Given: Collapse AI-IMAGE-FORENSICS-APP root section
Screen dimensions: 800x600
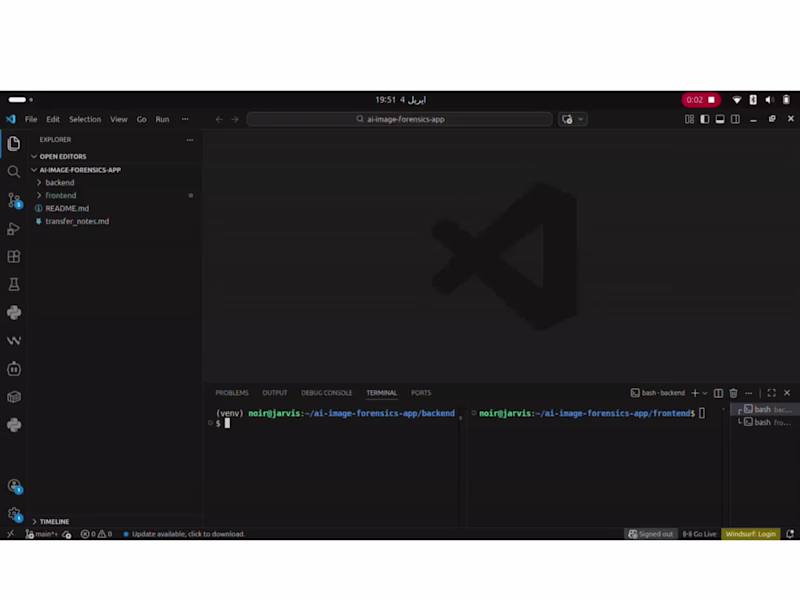Looking at the screenshot, I should click(x=80, y=170).
